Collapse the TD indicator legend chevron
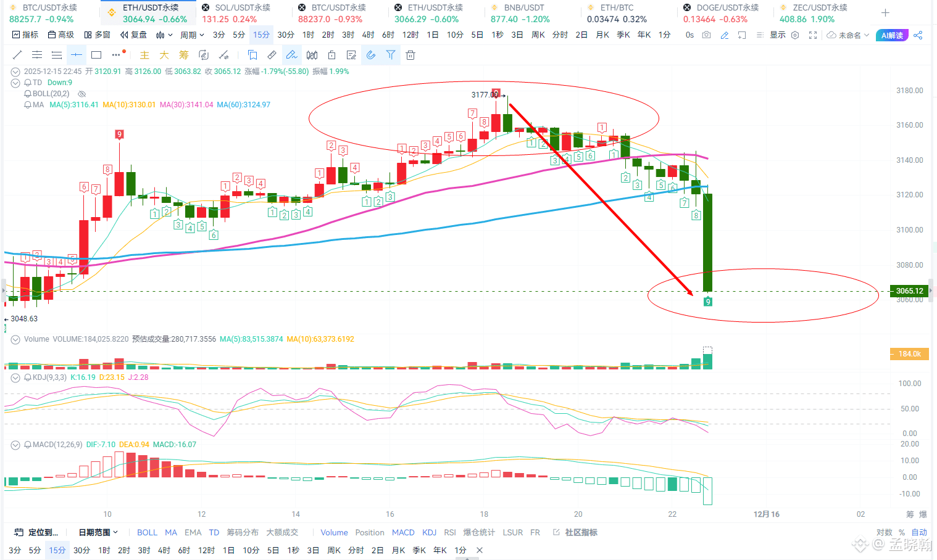 coord(15,83)
